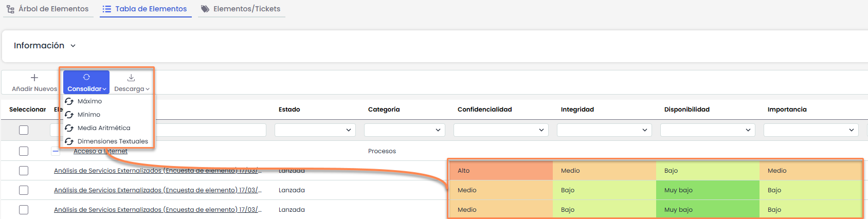The image size is (868, 219).
Task: Click the Añadir Nuevos plus icon
Action: (34, 78)
